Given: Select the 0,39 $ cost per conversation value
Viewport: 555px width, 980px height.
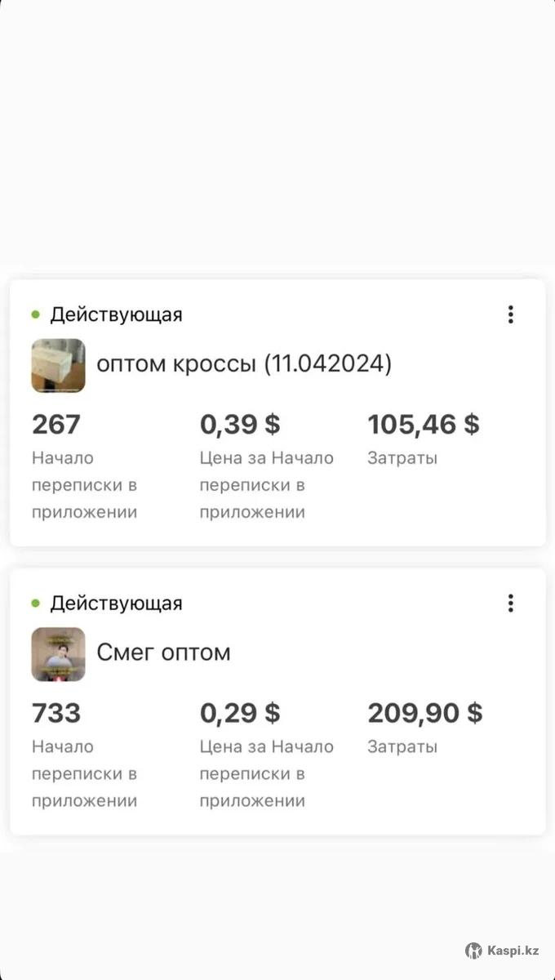Looking at the screenshot, I should [240, 425].
